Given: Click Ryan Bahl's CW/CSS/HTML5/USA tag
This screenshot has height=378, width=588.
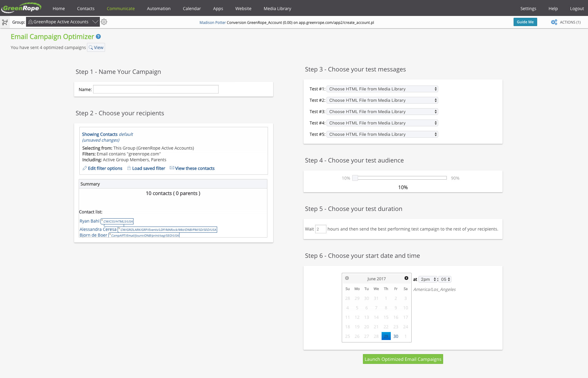Looking at the screenshot, I should [x=117, y=221].
